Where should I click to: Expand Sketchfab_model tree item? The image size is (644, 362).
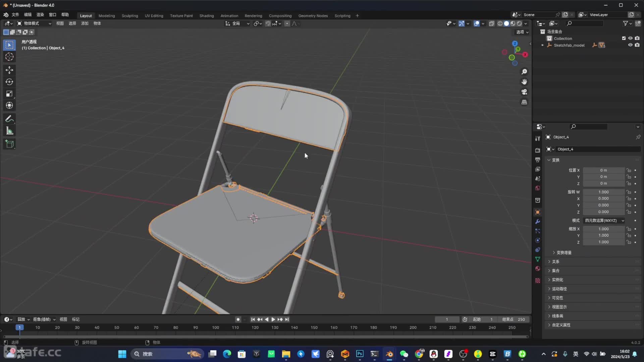tap(542, 45)
